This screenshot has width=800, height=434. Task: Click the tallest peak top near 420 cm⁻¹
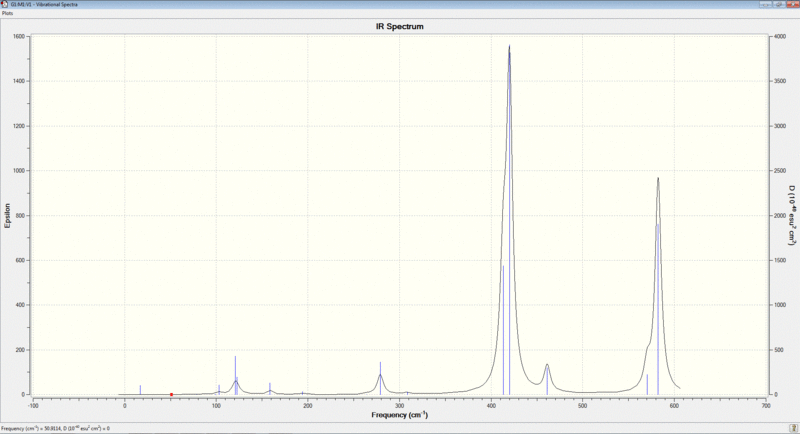click(509, 46)
